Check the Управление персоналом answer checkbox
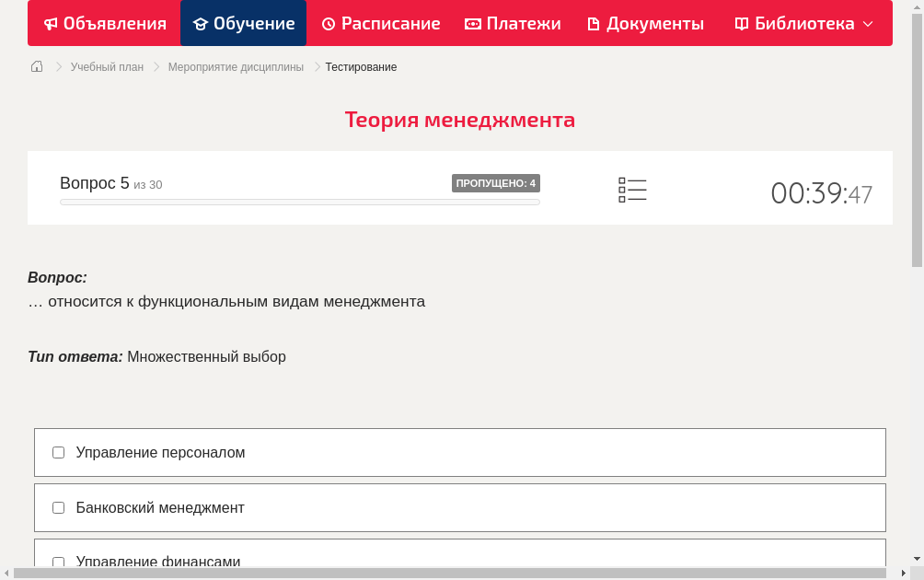Image resolution: width=924 pixels, height=580 pixels. tap(58, 452)
